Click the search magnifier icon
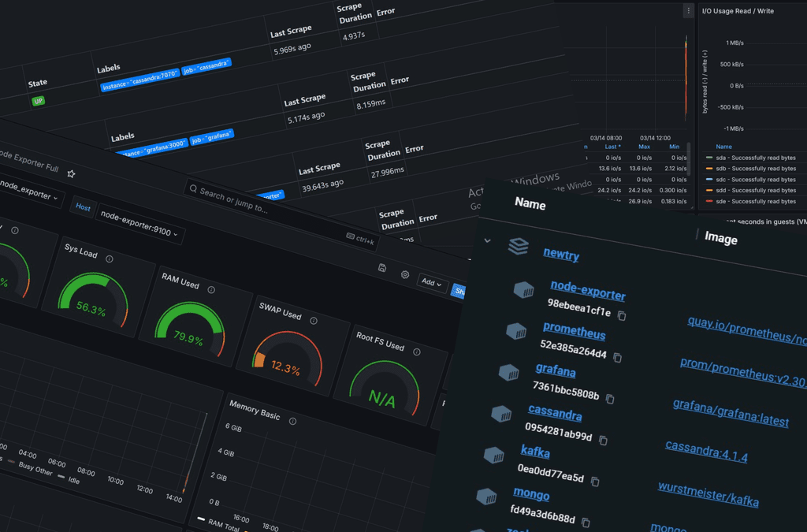This screenshot has width=807, height=532. tap(194, 189)
